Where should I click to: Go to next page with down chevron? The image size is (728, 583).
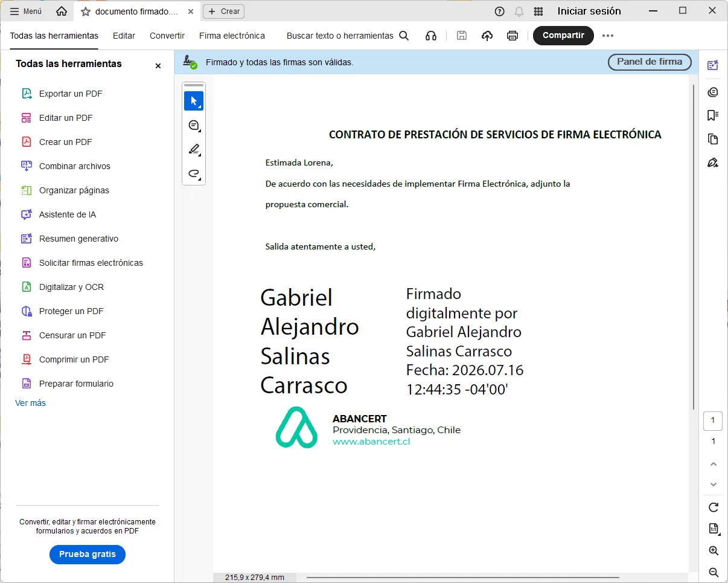[x=714, y=485]
